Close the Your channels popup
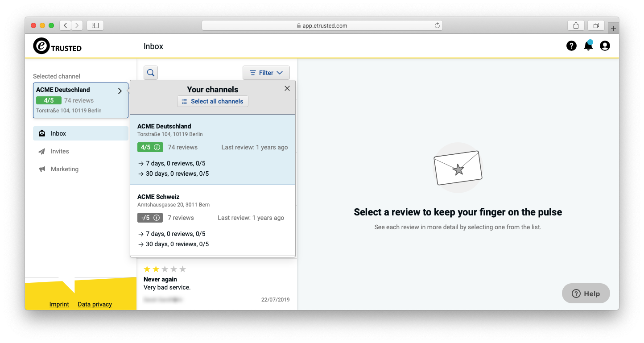644x343 pixels. click(287, 88)
